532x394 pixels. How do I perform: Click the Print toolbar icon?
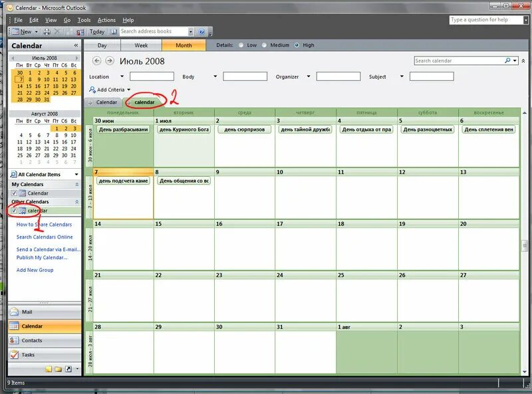[x=47, y=31]
